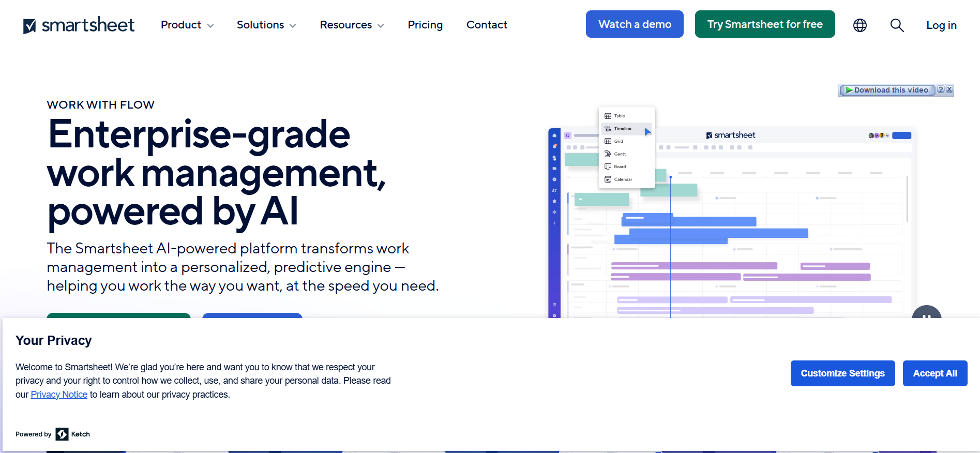Viewport: 980px width, 453px height.
Task: Click the Table view icon in preview menu
Action: 608,116
